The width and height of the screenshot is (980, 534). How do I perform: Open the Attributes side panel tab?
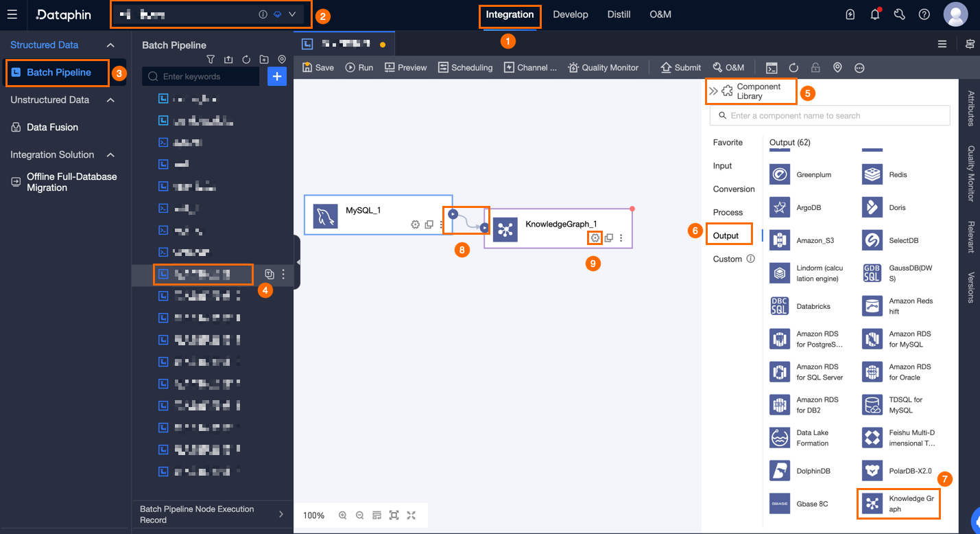(x=970, y=108)
